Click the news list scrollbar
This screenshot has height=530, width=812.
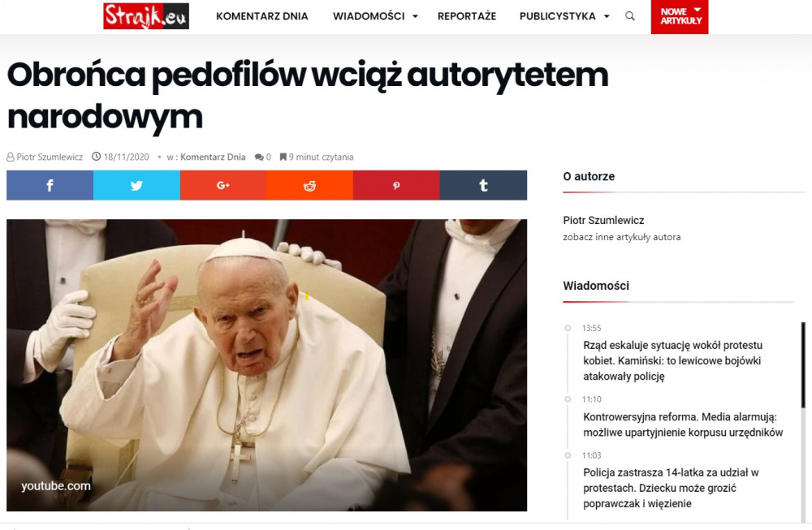click(x=803, y=365)
